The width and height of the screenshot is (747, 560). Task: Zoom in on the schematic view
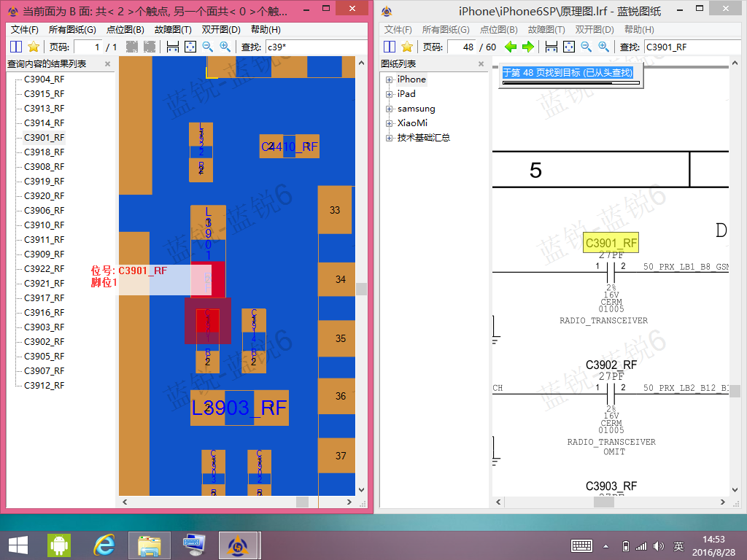[603, 47]
